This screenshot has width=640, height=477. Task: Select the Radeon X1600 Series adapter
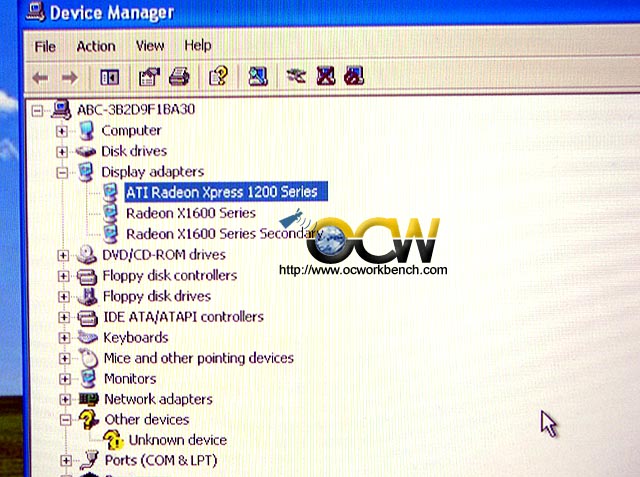click(191, 213)
